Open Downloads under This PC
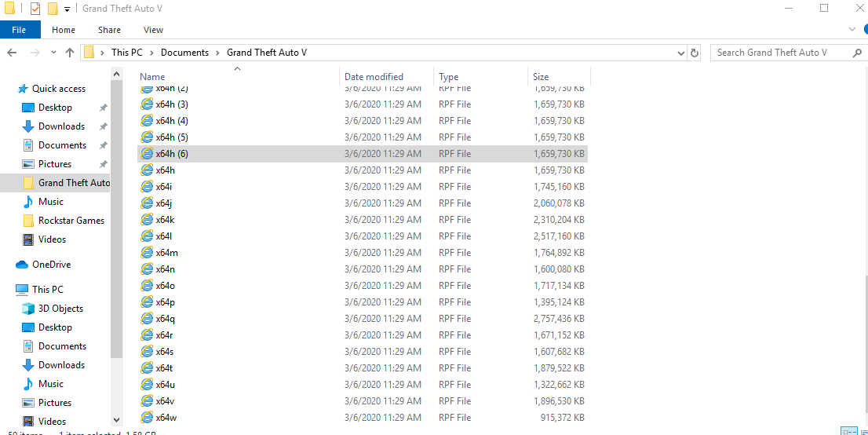This screenshot has width=868, height=435. [x=61, y=364]
